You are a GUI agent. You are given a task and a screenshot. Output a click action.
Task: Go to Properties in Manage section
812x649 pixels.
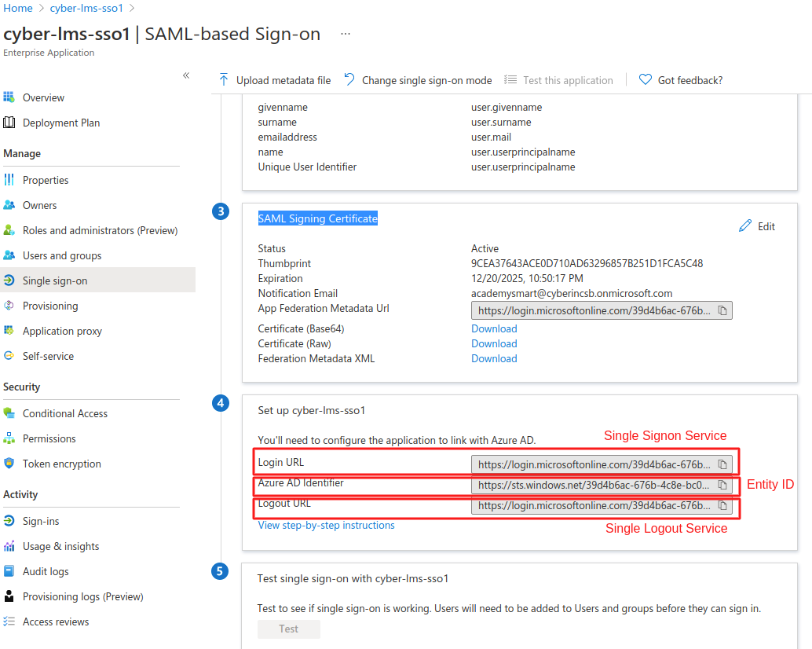click(46, 180)
